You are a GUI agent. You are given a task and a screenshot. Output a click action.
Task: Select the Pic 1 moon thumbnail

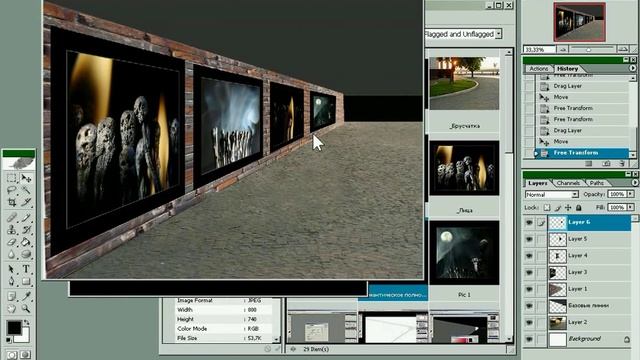point(464,253)
